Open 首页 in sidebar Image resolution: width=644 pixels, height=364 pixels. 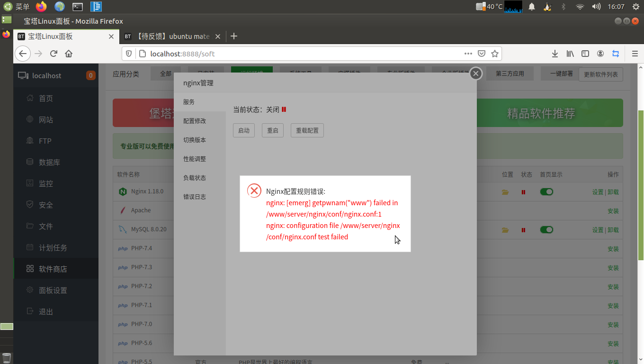(x=56, y=98)
